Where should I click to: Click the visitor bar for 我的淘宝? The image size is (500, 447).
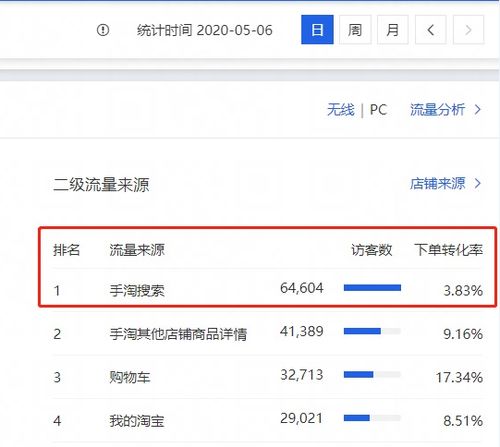(x=372, y=418)
